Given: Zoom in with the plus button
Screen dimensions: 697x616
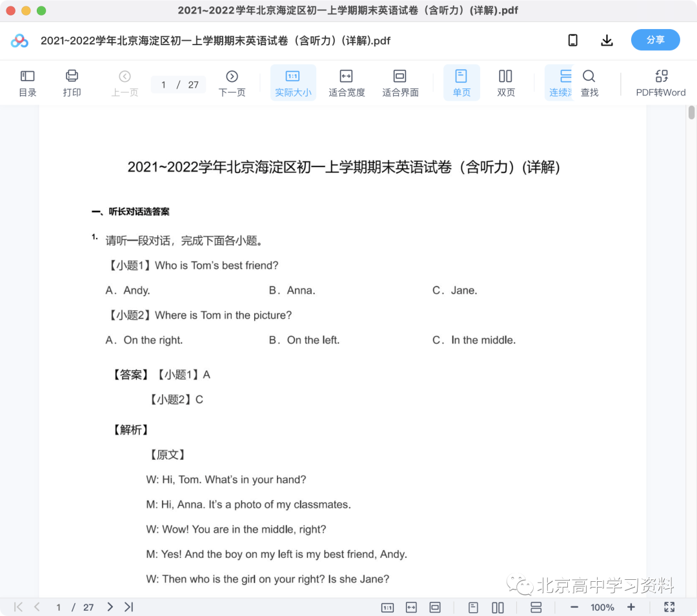Looking at the screenshot, I should pos(631,607).
